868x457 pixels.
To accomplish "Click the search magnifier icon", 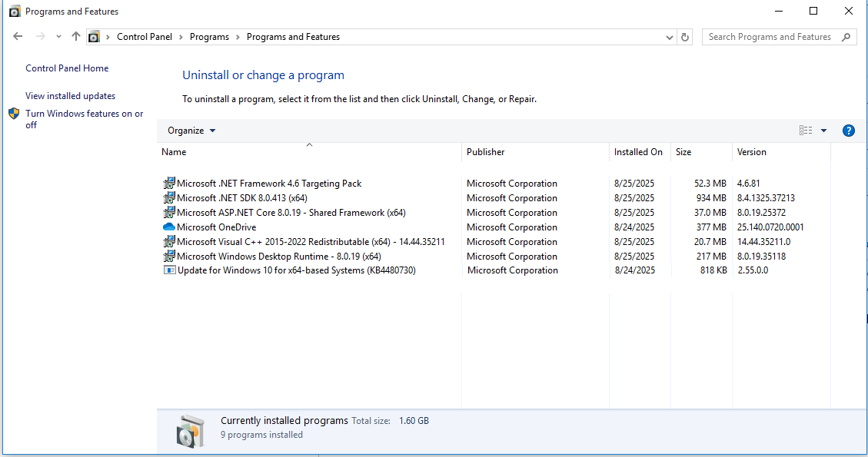I will pos(846,37).
